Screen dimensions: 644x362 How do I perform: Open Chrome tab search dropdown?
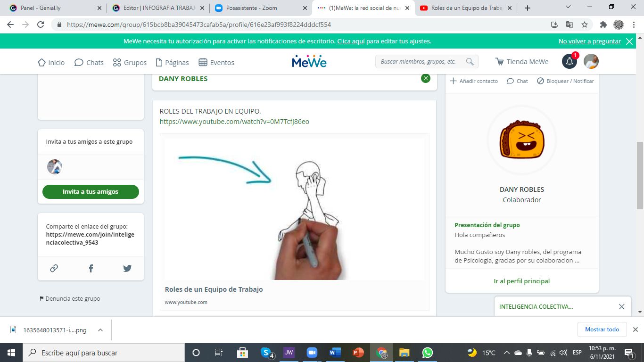click(x=568, y=8)
